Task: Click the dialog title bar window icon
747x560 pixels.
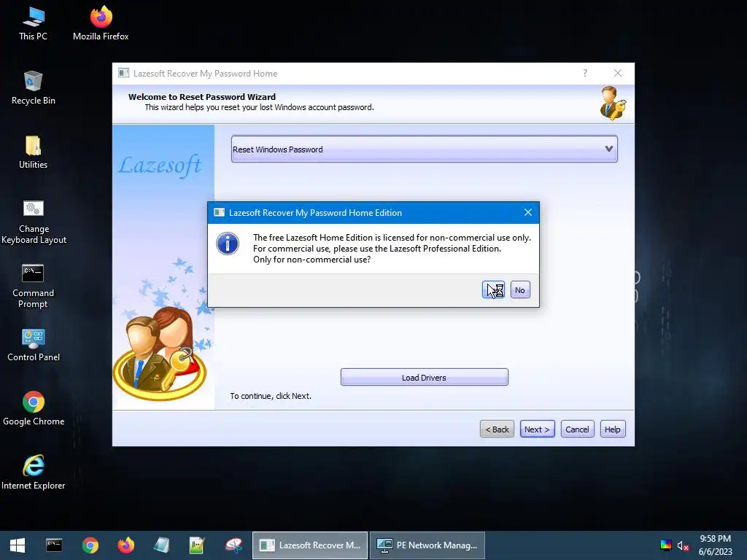Action: pyautogui.click(x=219, y=212)
